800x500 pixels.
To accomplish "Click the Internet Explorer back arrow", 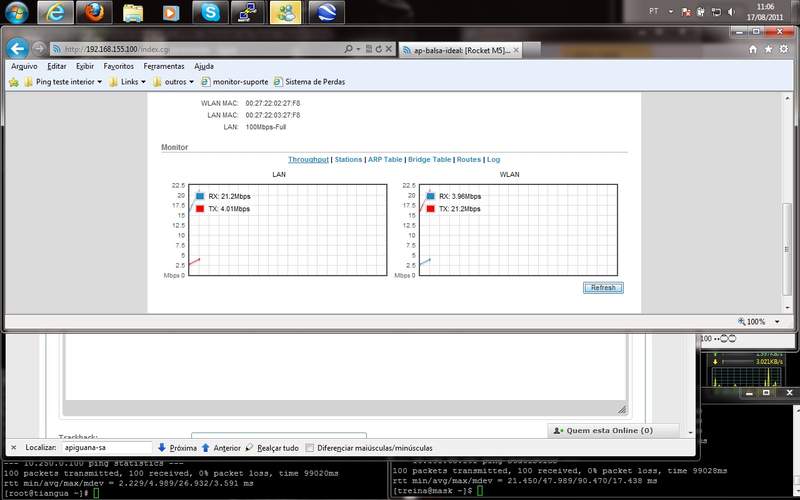I will [17, 49].
